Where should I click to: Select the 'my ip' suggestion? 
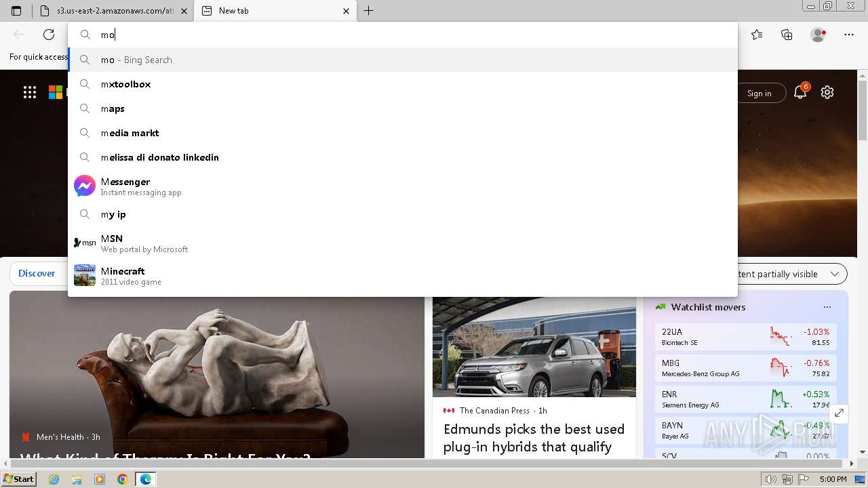tap(403, 214)
